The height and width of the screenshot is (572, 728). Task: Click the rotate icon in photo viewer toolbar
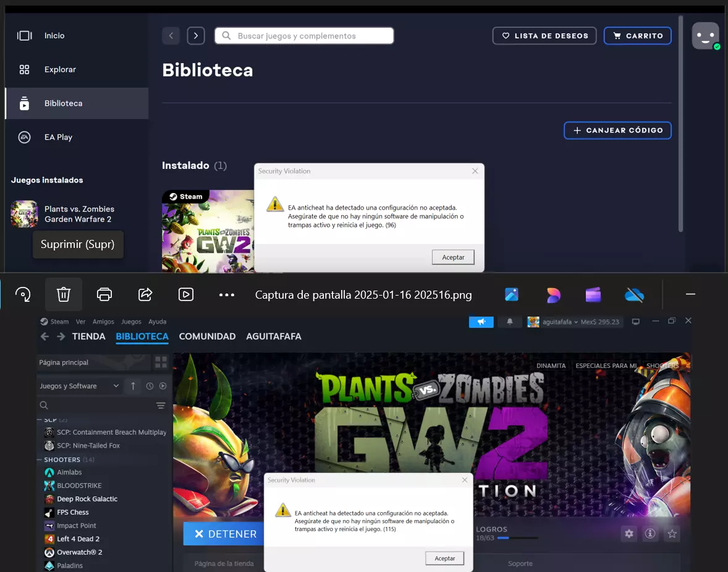click(x=23, y=294)
